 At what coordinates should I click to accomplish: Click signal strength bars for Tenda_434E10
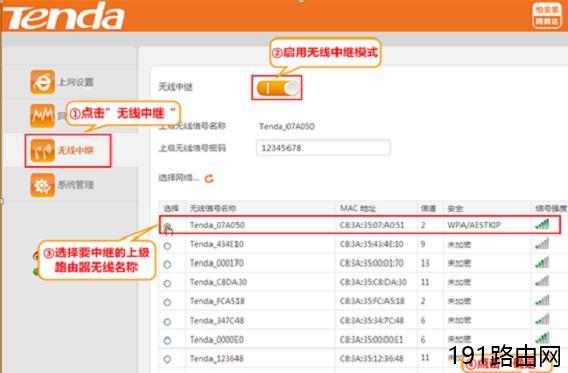542,243
